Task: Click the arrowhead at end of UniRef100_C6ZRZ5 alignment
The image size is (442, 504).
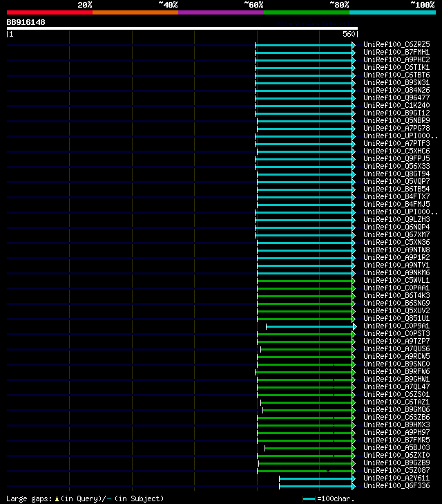Action: tap(354, 45)
